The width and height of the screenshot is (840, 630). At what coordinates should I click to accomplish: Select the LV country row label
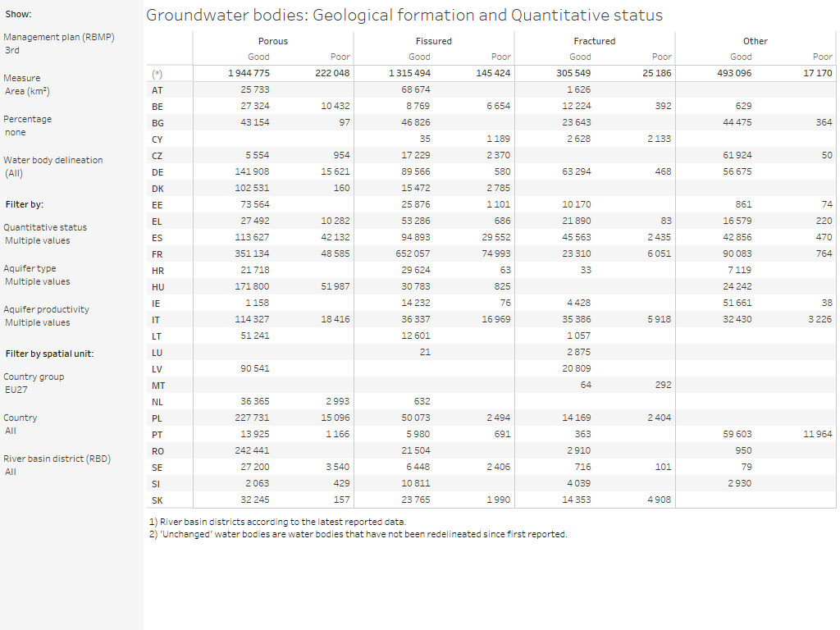[157, 369]
